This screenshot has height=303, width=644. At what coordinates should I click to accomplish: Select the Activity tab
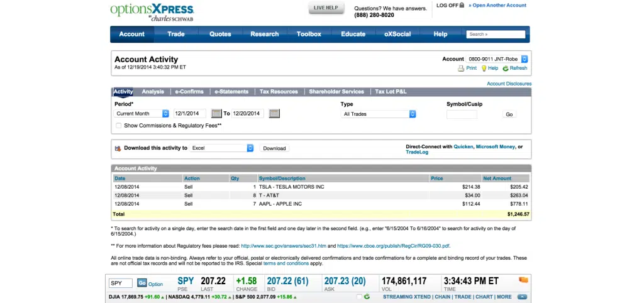123,92
